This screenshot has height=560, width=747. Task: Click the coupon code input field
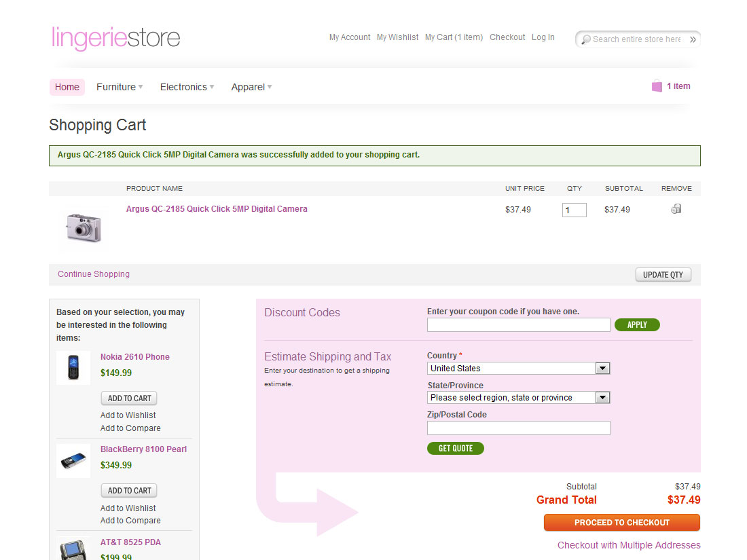(518, 324)
